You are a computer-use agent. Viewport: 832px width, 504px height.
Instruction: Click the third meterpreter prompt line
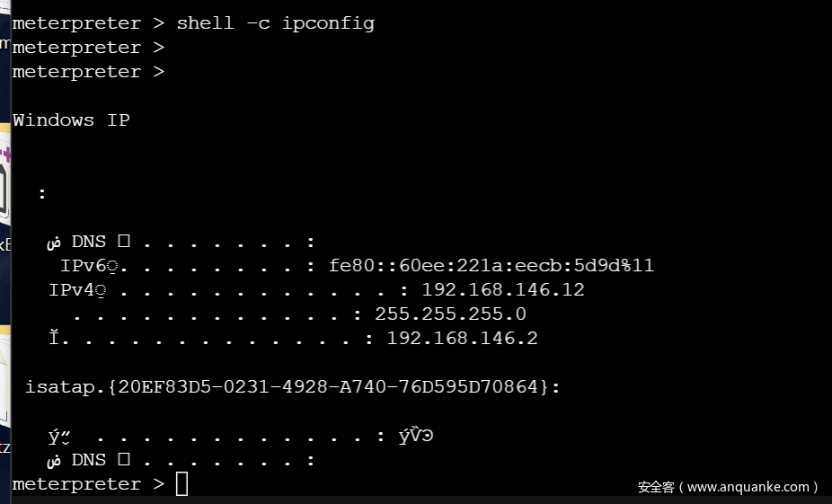tap(88, 72)
